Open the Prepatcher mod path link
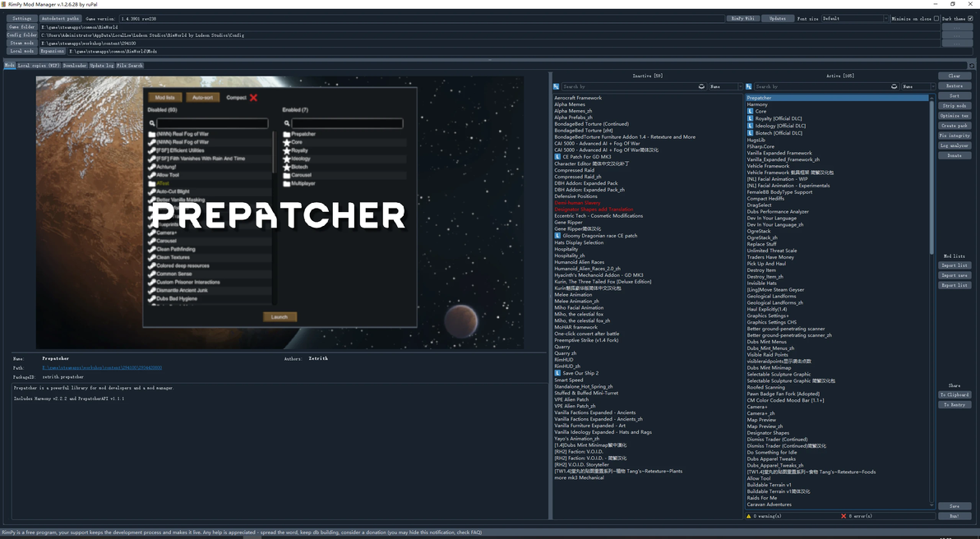This screenshot has height=539, width=980. tap(102, 368)
